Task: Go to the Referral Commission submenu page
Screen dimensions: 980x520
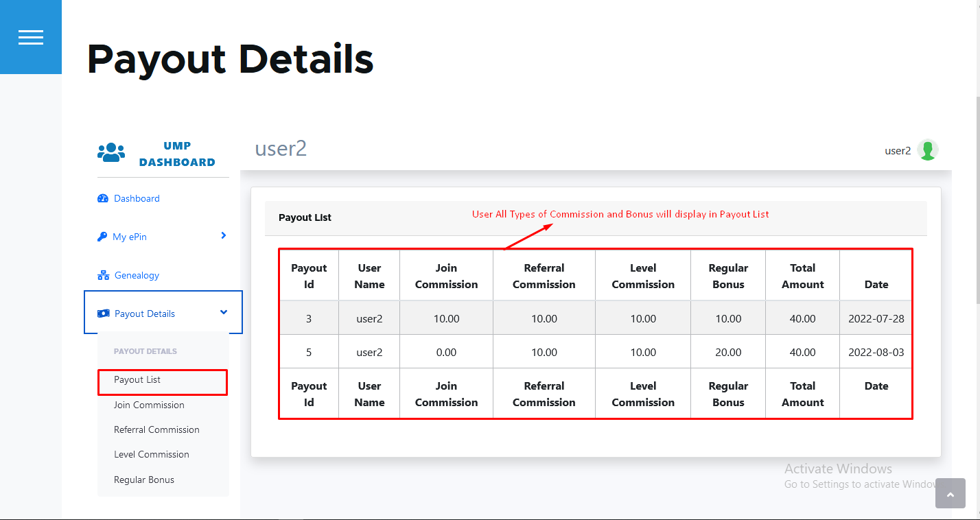Action: (156, 429)
